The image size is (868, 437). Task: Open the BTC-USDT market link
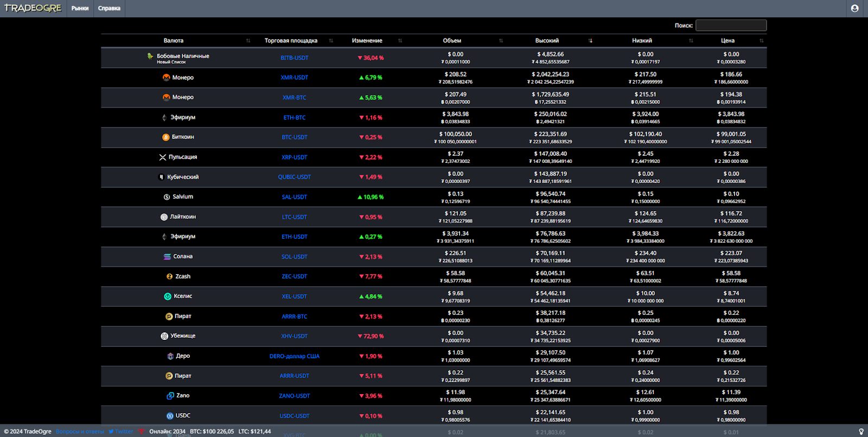coord(295,137)
